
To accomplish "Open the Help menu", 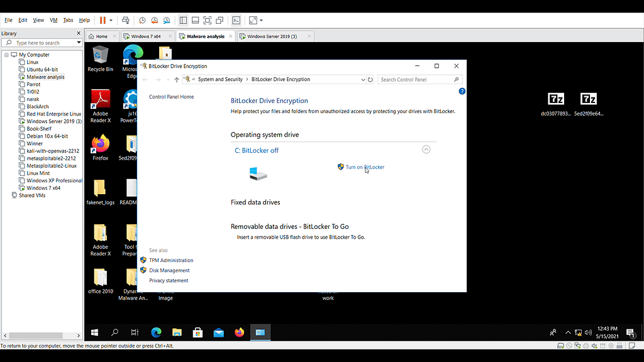I will 84,20.
